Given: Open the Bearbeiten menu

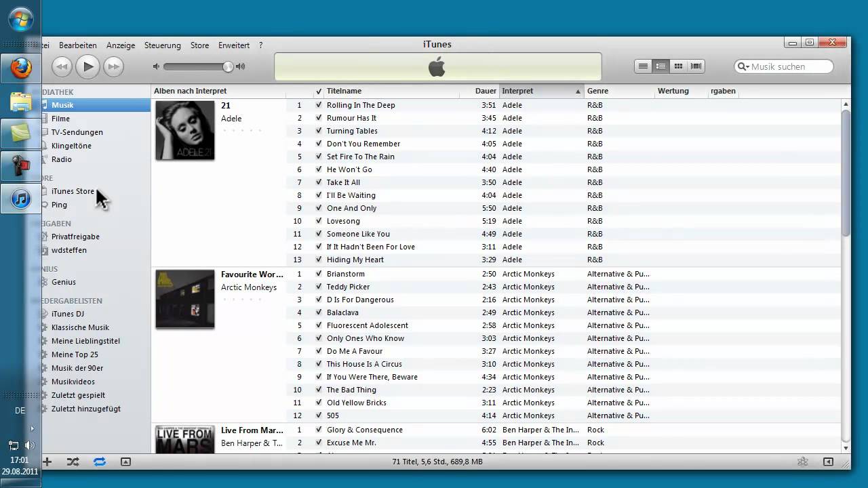Looking at the screenshot, I should (x=78, y=45).
